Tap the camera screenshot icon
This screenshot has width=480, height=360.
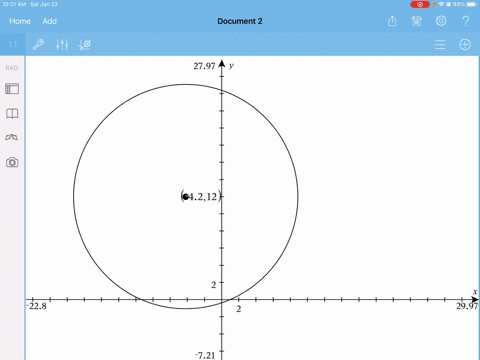[12, 162]
